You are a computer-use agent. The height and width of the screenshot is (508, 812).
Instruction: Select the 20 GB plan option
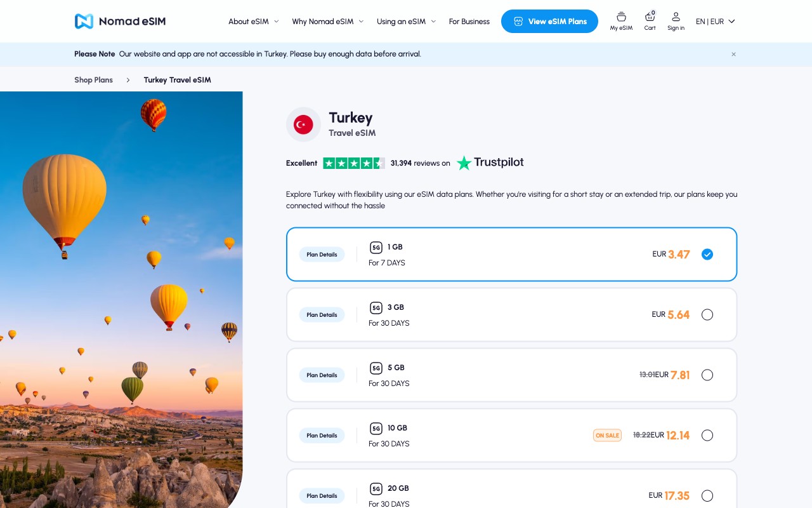coord(707,495)
